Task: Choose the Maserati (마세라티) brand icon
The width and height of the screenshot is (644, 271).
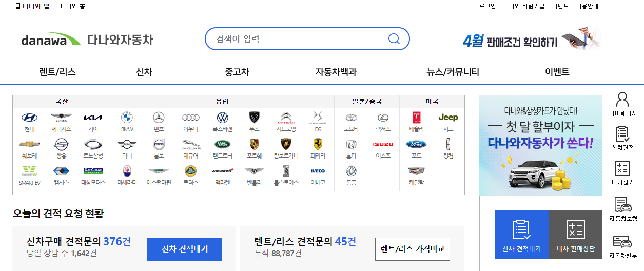Action: tap(127, 171)
